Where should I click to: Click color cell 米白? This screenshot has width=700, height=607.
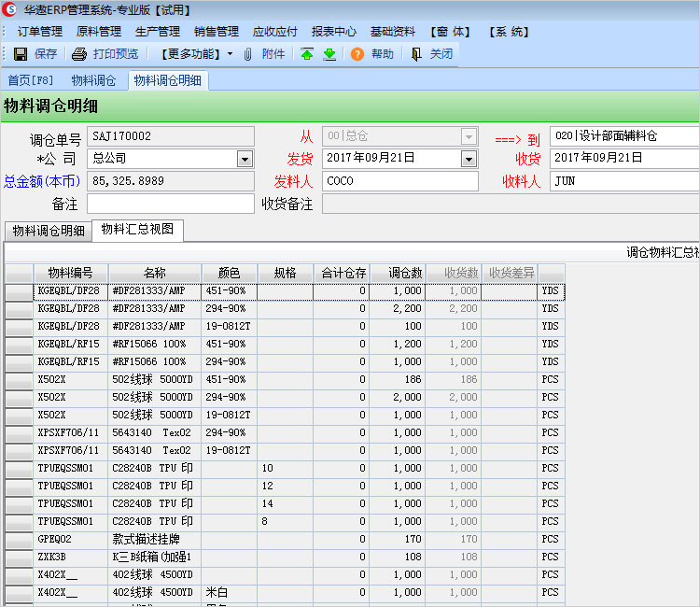pos(229,593)
